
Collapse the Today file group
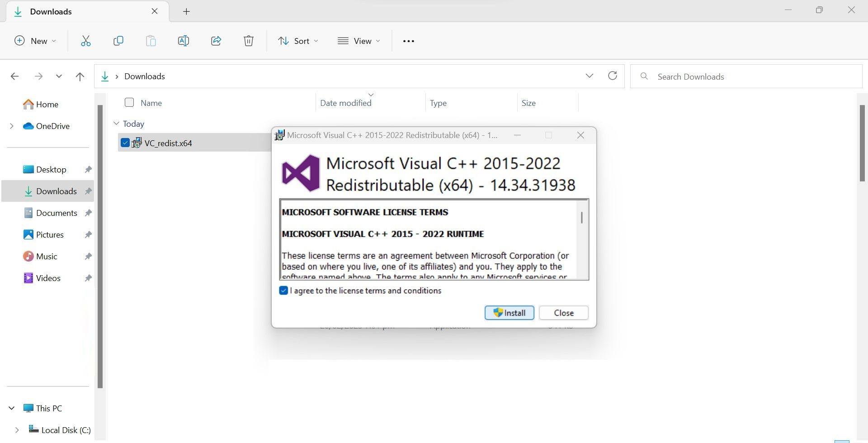pyautogui.click(x=116, y=124)
